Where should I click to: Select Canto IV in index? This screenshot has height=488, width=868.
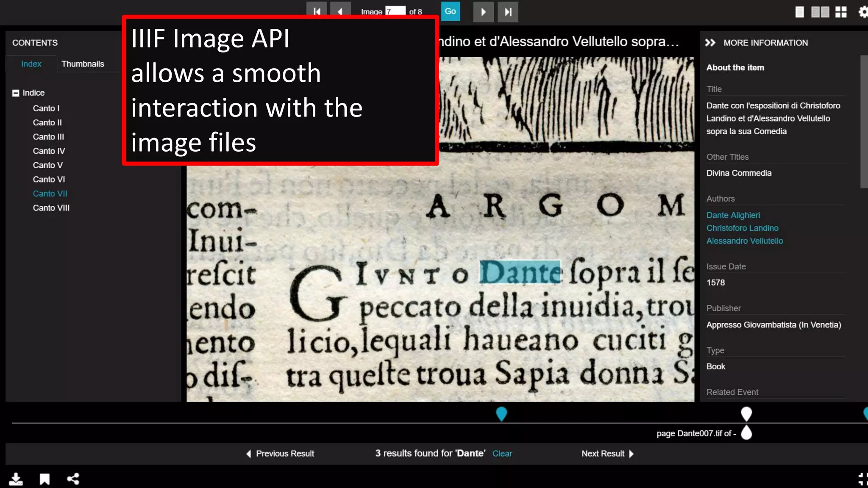(x=49, y=151)
